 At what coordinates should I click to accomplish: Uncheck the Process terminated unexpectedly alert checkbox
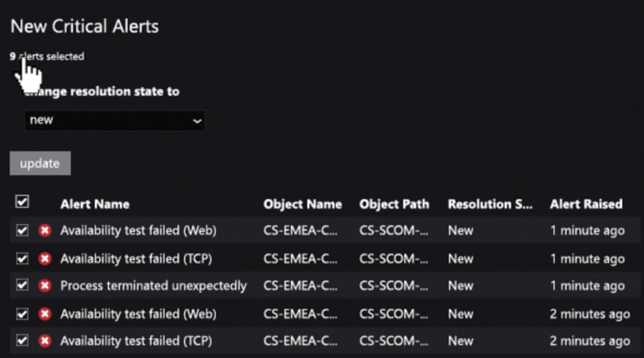click(x=22, y=285)
